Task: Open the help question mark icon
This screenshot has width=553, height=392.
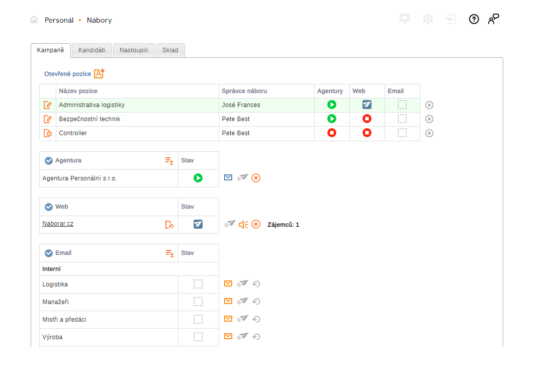Action: (474, 20)
